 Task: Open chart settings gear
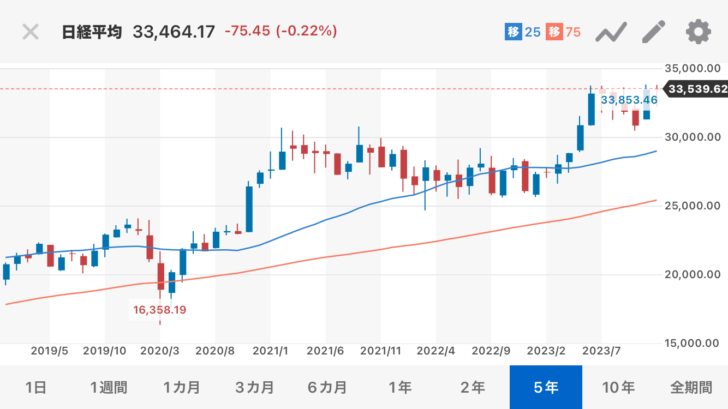697,32
